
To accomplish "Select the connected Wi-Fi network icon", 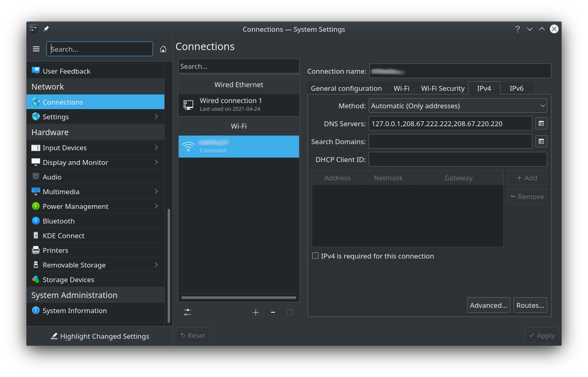I will point(188,146).
